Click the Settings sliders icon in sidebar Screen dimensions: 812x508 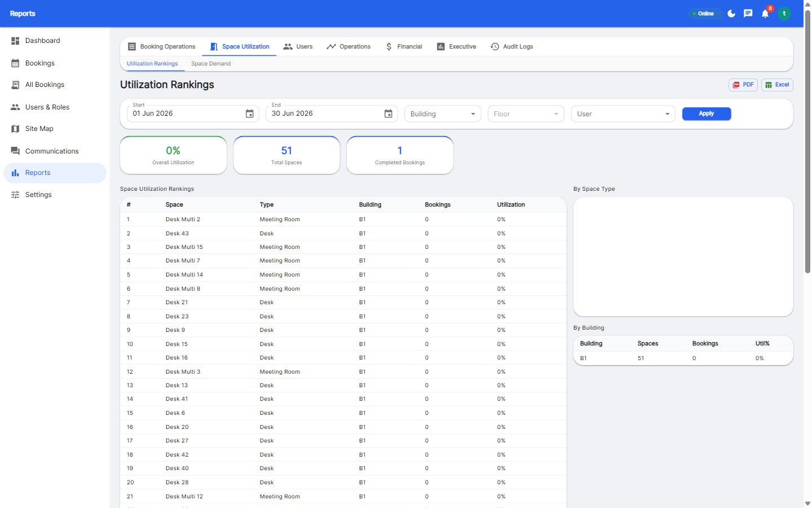click(x=15, y=195)
